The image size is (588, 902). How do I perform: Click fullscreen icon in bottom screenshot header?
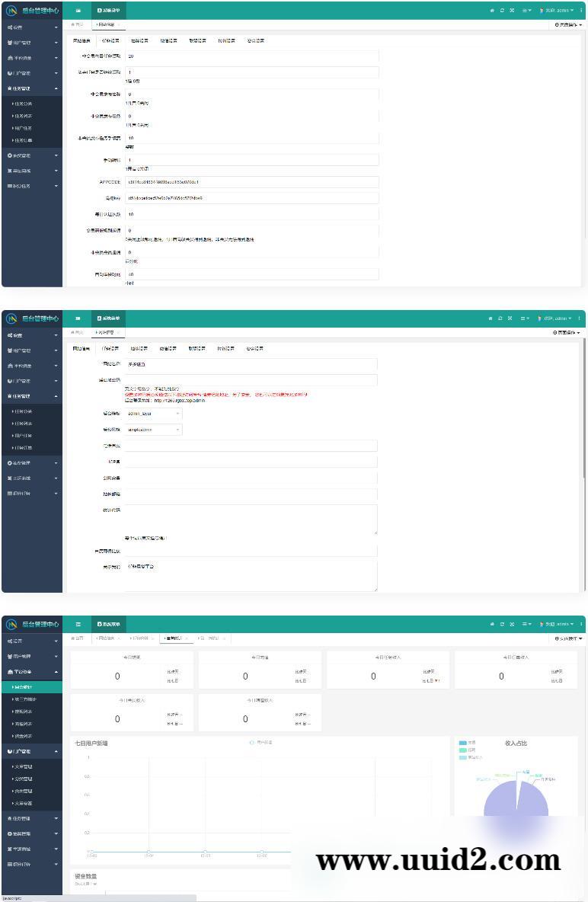[511, 624]
